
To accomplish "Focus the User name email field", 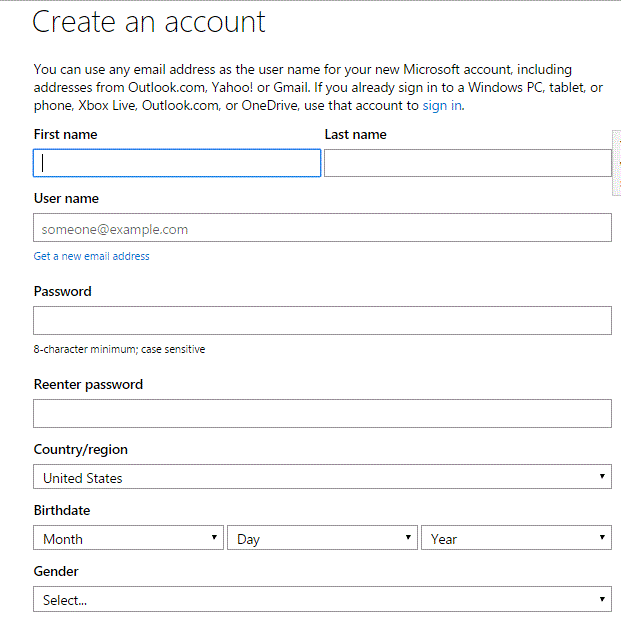I will [x=322, y=228].
